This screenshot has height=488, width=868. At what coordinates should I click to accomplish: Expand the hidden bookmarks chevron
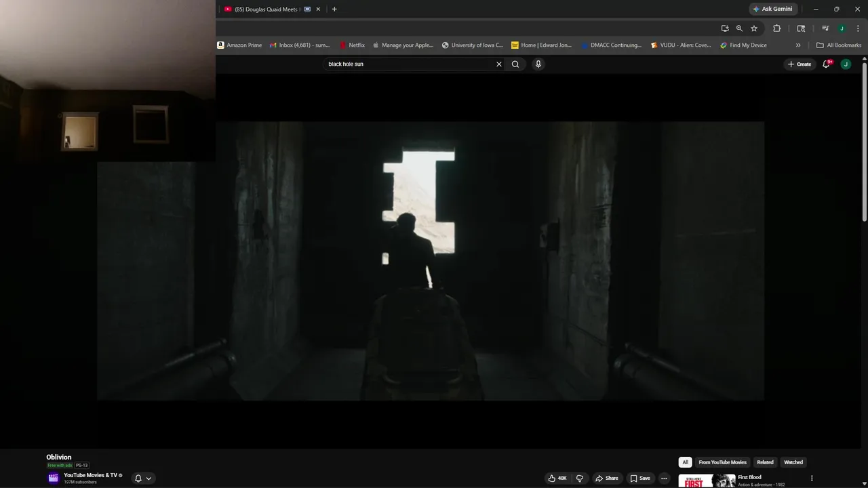pos(798,45)
